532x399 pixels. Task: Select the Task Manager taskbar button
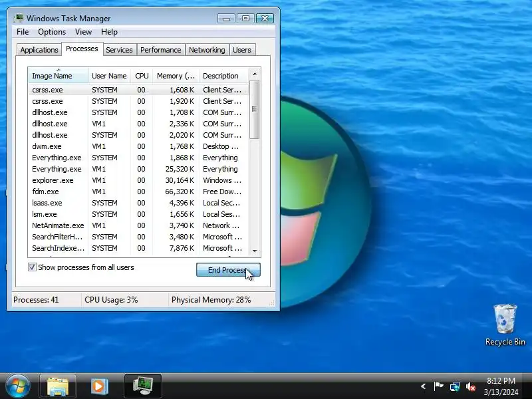click(142, 386)
